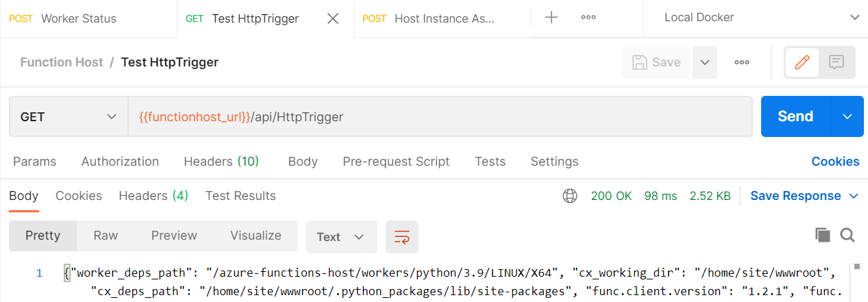Viewport: 868px width, 302px height.
Task: Open request more actions menu
Action: pos(741,62)
